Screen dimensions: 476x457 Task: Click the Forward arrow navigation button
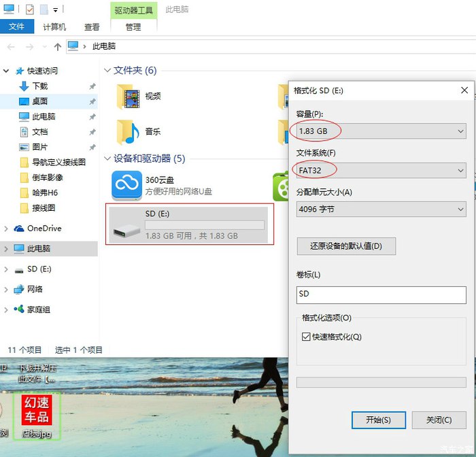click(x=29, y=47)
